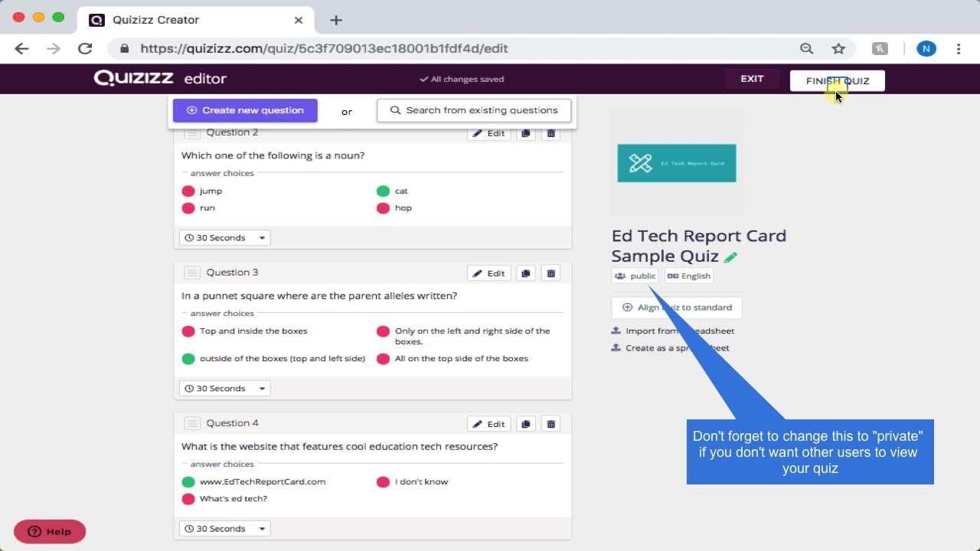The image size is (980, 551).
Task: Select the red answer choice dot beside jump
Action: (188, 191)
